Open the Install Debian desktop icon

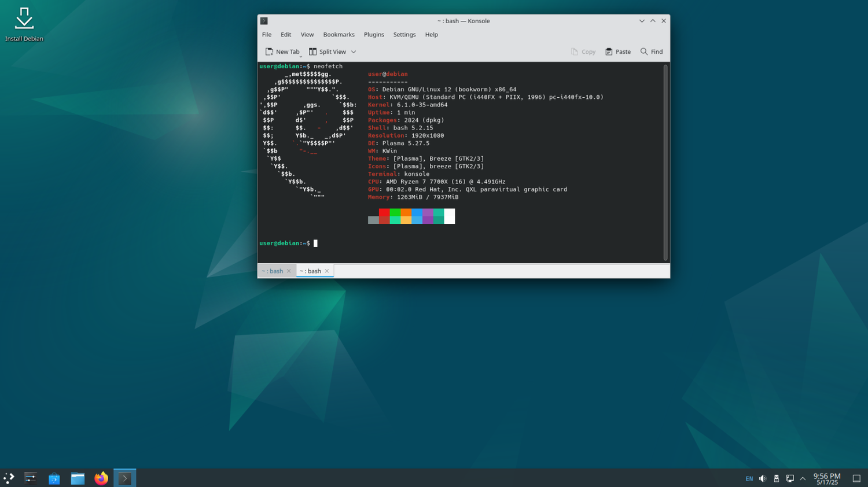(24, 25)
